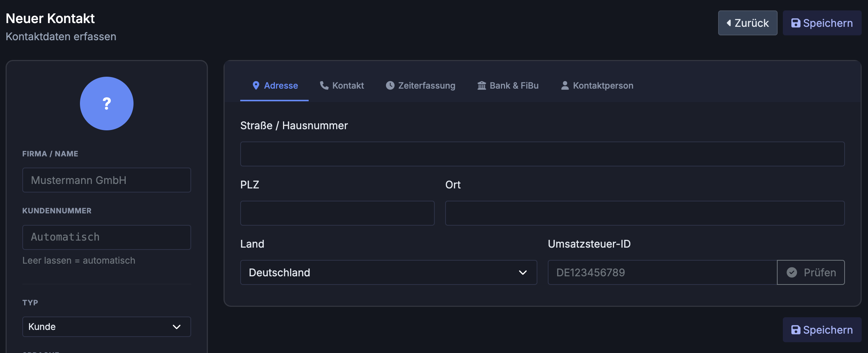Click Prüfen to validate the Umsatzsteuer-ID
The width and height of the screenshot is (868, 353).
point(811,272)
